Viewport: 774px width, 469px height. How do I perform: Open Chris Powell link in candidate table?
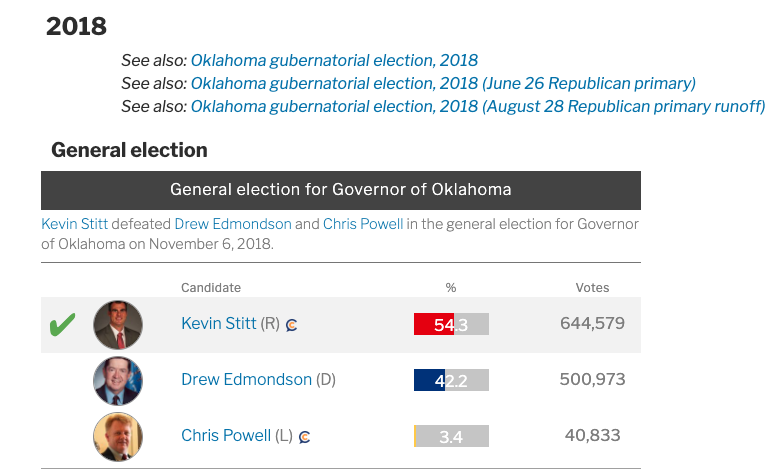tap(225, 436)
